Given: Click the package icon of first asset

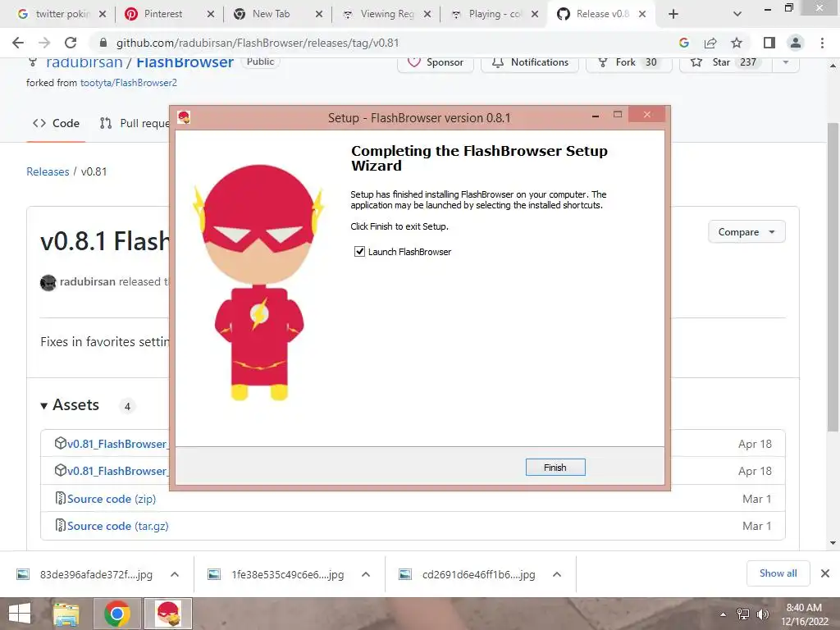Looking at the screenshot, I should coord(60,443).
